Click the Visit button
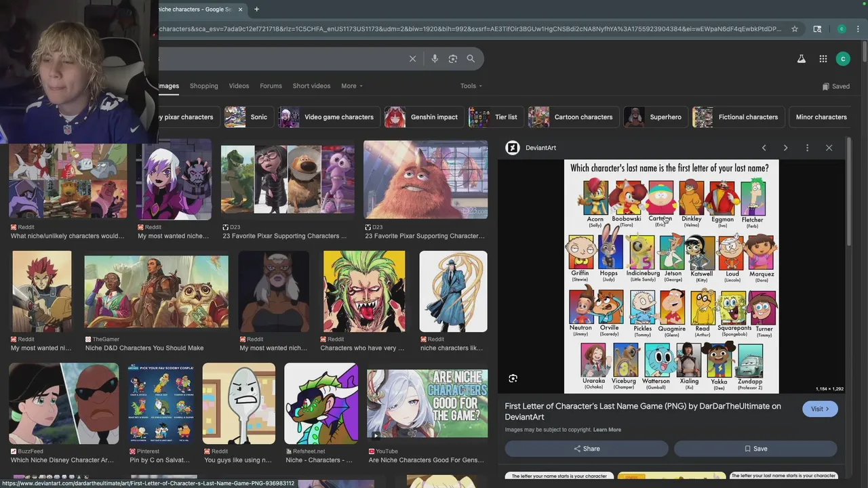The image size is (868, 488). point(820,409)
